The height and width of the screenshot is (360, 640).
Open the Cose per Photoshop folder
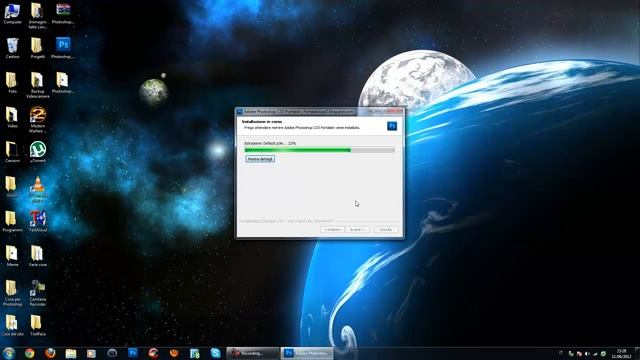point(12,293)
